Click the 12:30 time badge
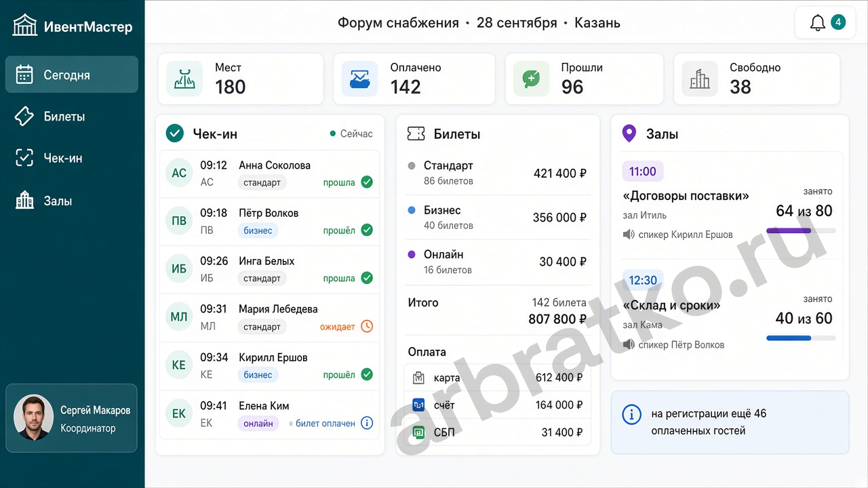 click(x=643, y=280)
